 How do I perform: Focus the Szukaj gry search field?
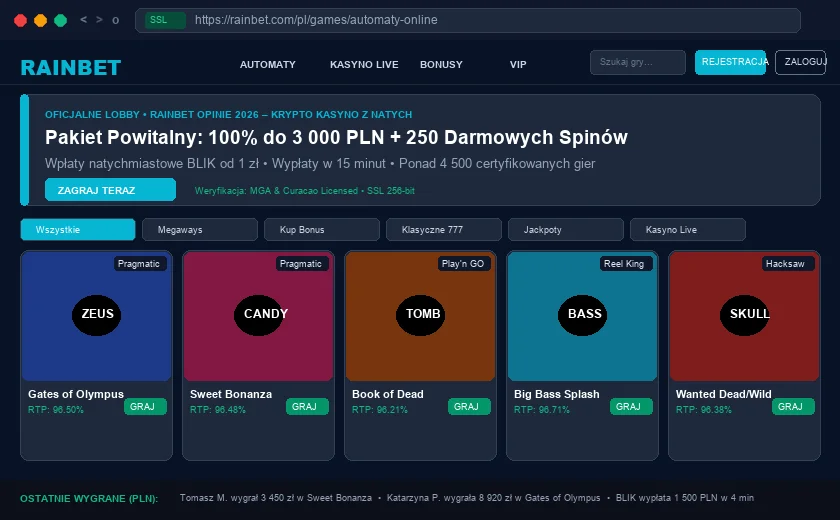tap(638, 62)
